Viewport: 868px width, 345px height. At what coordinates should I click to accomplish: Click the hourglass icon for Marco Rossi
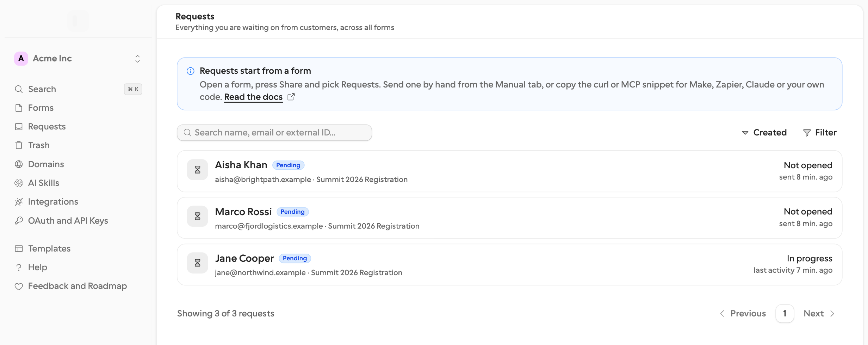(x=198, y=216)
